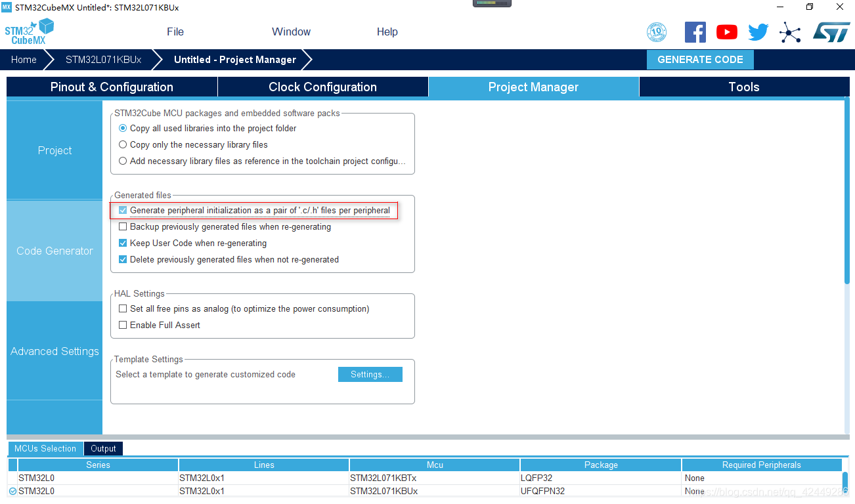Sort table by Lines column header

(x=264, y=465)
